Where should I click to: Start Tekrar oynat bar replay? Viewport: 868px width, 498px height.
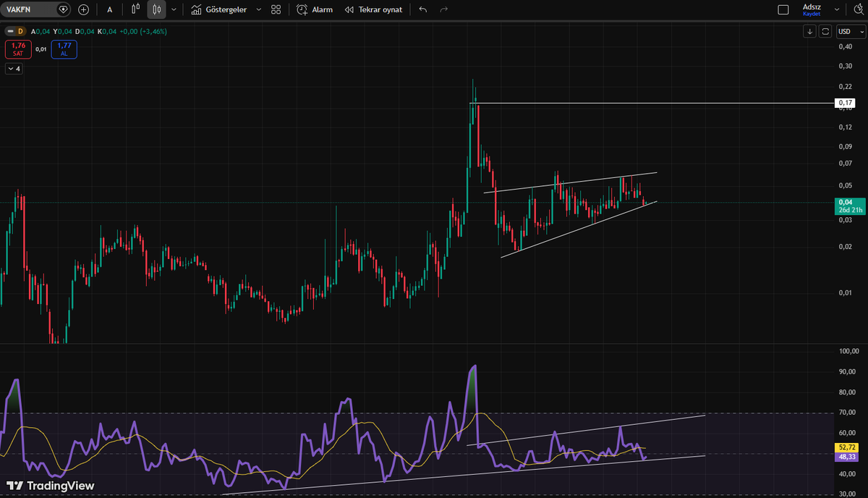[373, 9]
